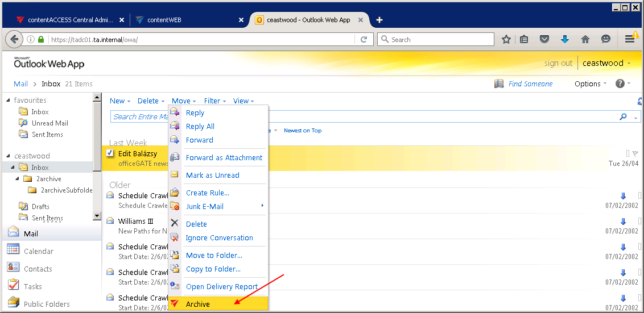
Task: Open the Firefox hamburger menu
Action: tap(630, 39)
